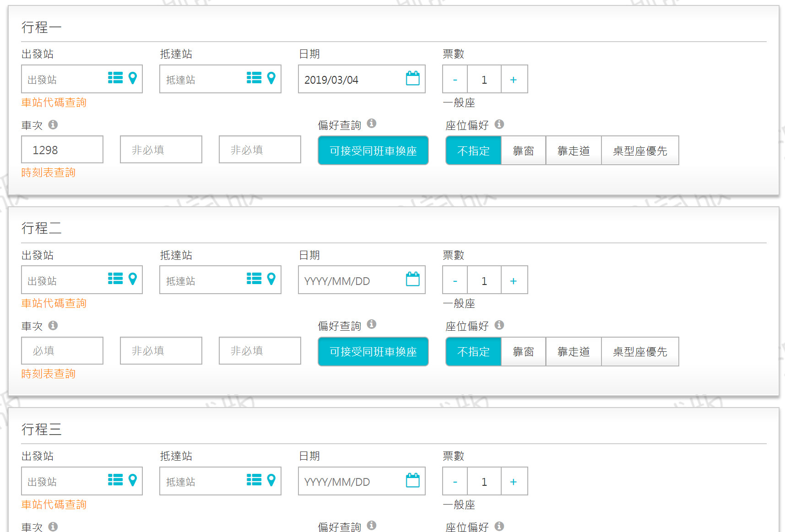Click third 非必填 train field in 行程一
Screen dimensions: 785x532
pyautogui.click(x=260, y=150)
